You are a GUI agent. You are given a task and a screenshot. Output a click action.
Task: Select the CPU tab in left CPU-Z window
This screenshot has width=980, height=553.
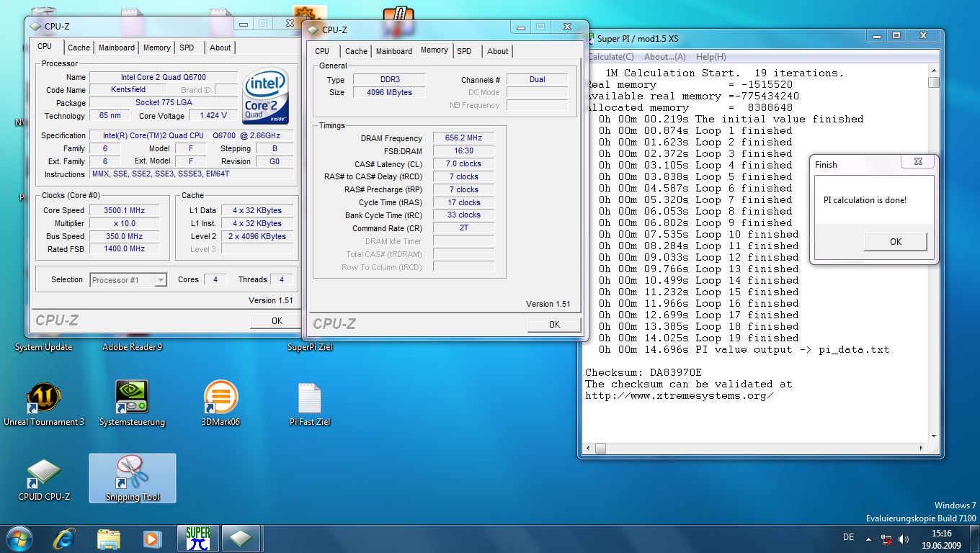[x=45, y=47]
